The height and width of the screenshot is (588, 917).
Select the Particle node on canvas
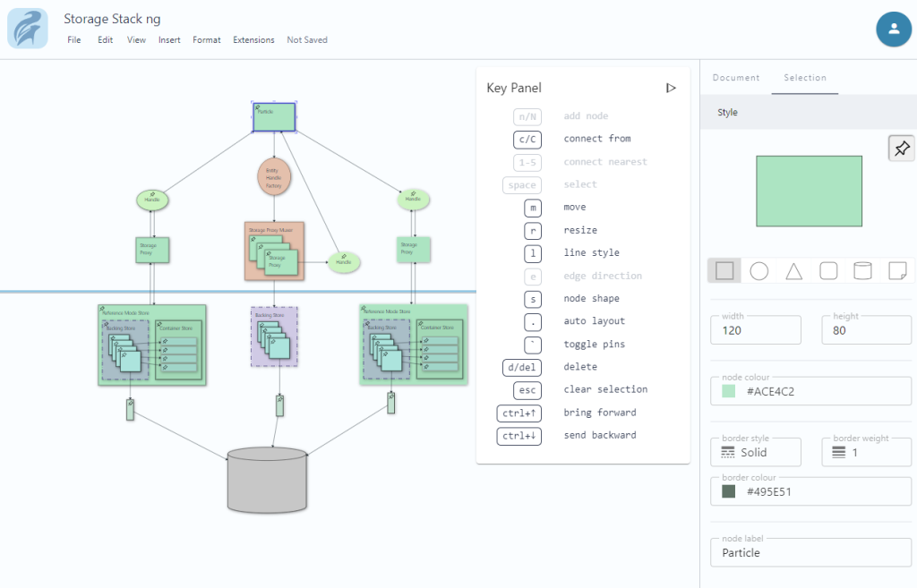(x=274, y=117)
